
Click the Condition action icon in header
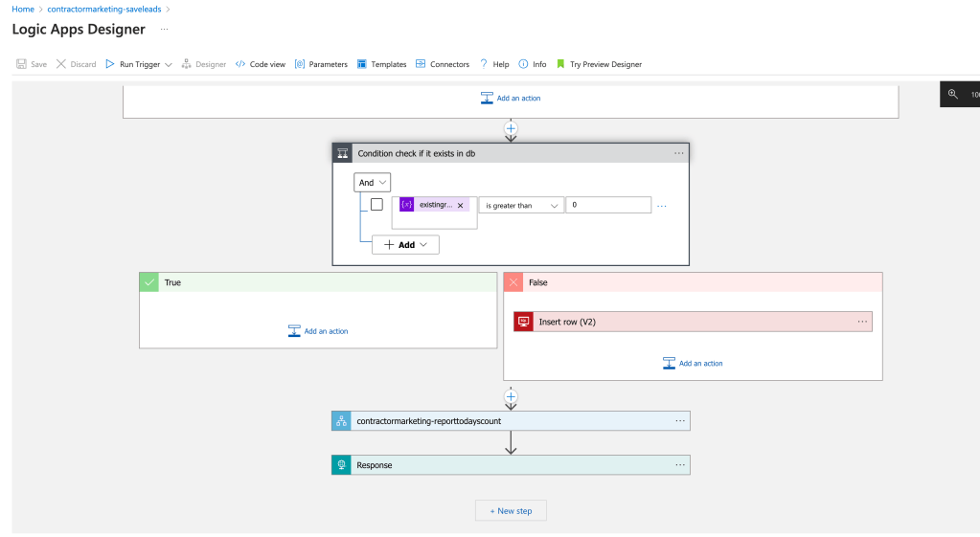pyautogui.click(x=343, y=153)
